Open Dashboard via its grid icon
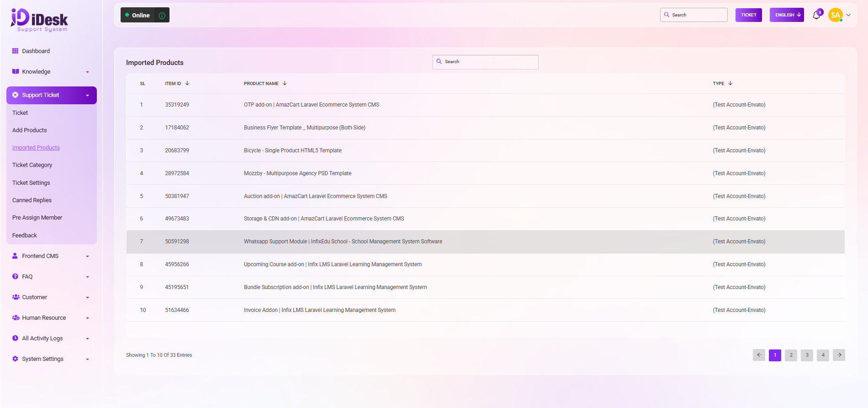868x408 pixels. (15, 51)
